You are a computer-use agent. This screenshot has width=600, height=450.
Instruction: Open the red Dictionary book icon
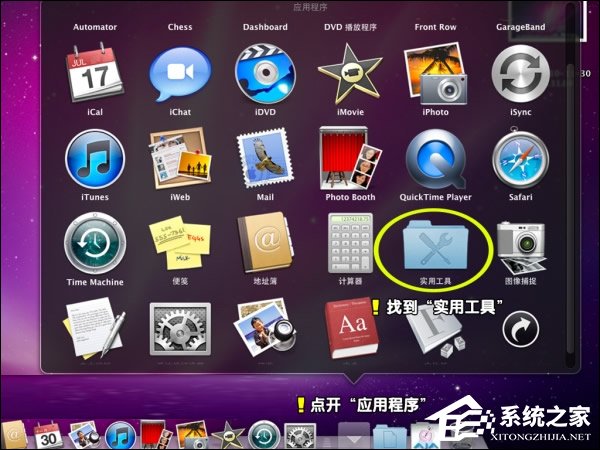[x=351, y=328]
